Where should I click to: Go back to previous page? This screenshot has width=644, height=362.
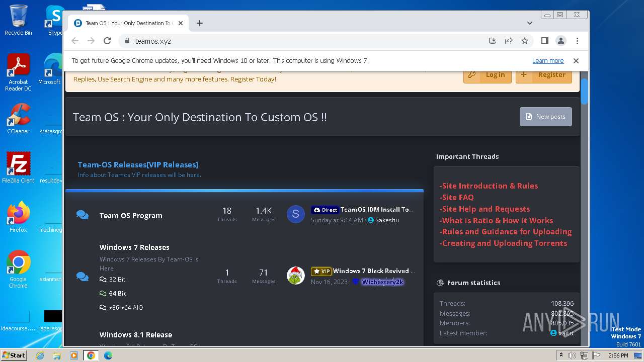click(x=75, y=41)
